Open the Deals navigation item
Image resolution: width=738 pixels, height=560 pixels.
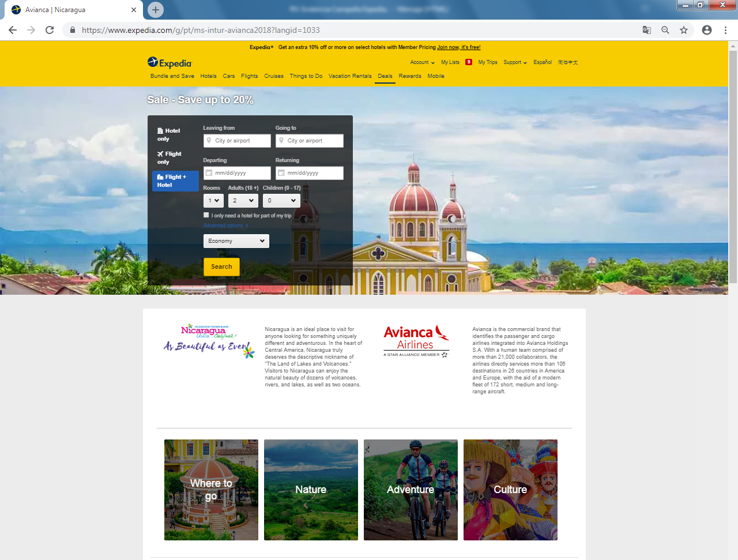click(x=385, y=76)
